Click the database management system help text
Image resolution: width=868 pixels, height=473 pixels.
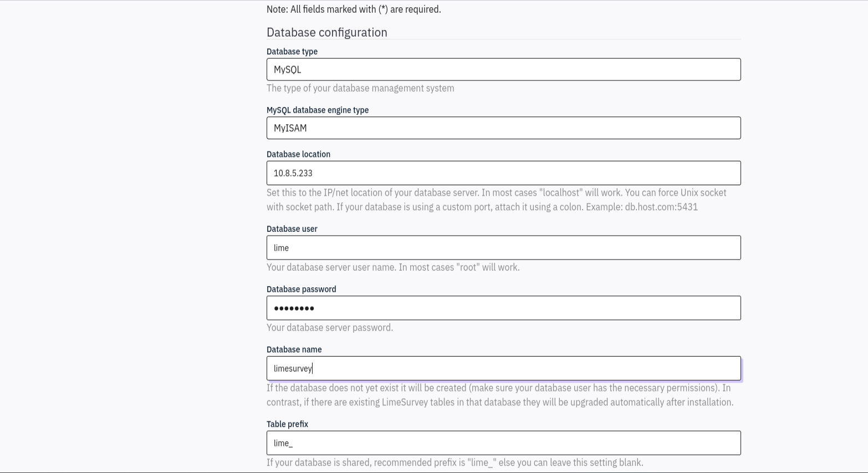[360, 88]
